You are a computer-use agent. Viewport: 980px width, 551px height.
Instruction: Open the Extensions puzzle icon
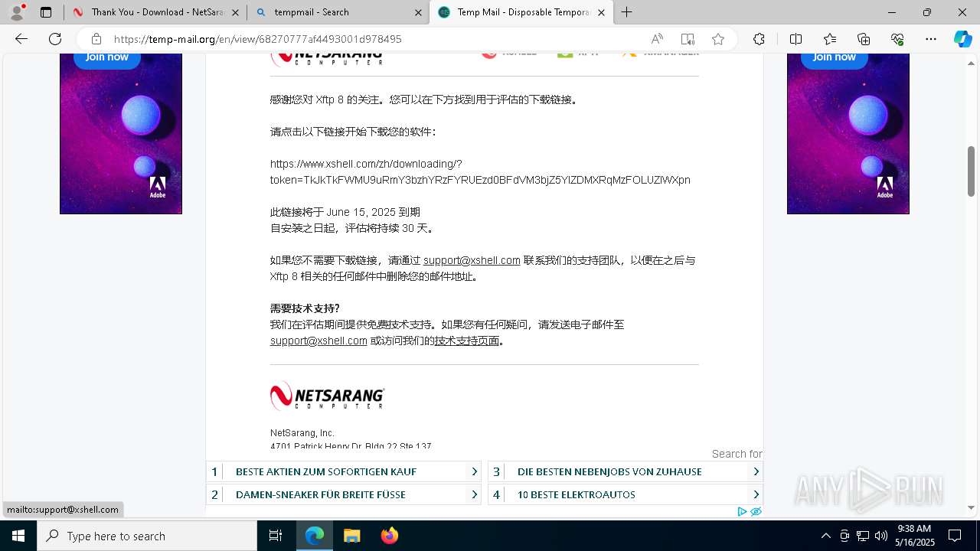point(759,39)
